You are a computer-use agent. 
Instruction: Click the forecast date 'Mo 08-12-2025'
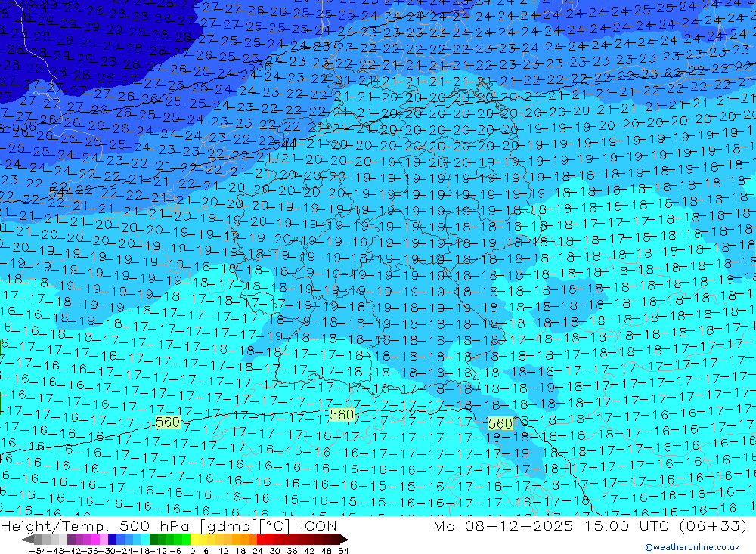tap(503, 525)
